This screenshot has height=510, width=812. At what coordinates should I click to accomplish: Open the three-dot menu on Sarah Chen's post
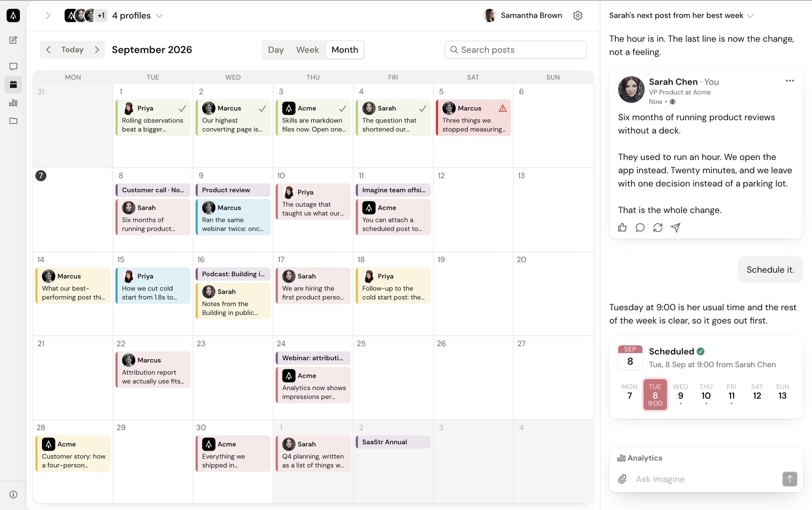click(x=790, y=81)
